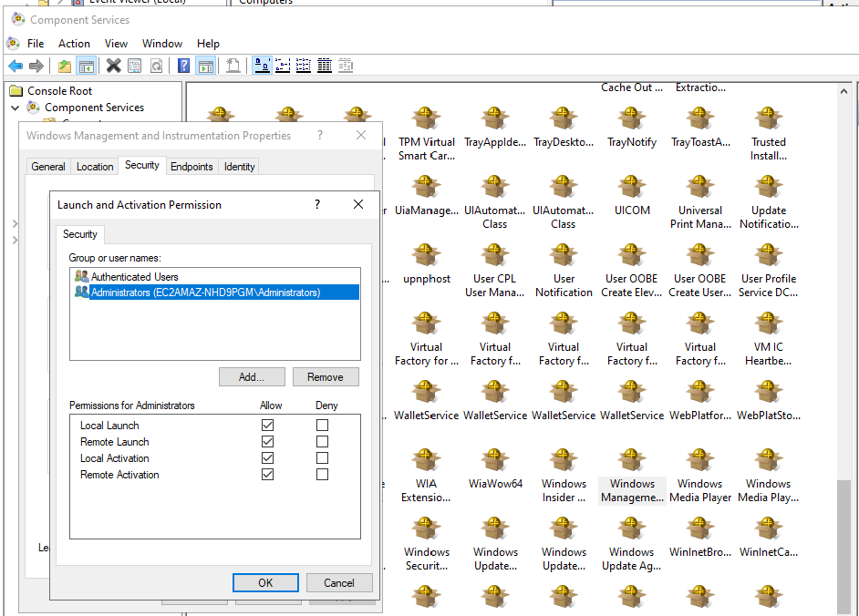Click the Properties toolbar icon
The image size is (859, 616).
pyautogui.click(x=135, y=66)
